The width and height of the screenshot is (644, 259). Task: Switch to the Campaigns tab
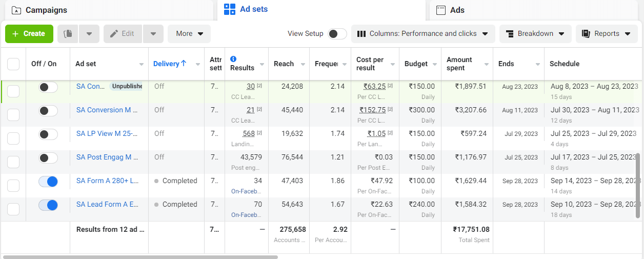tap(46, 10)
